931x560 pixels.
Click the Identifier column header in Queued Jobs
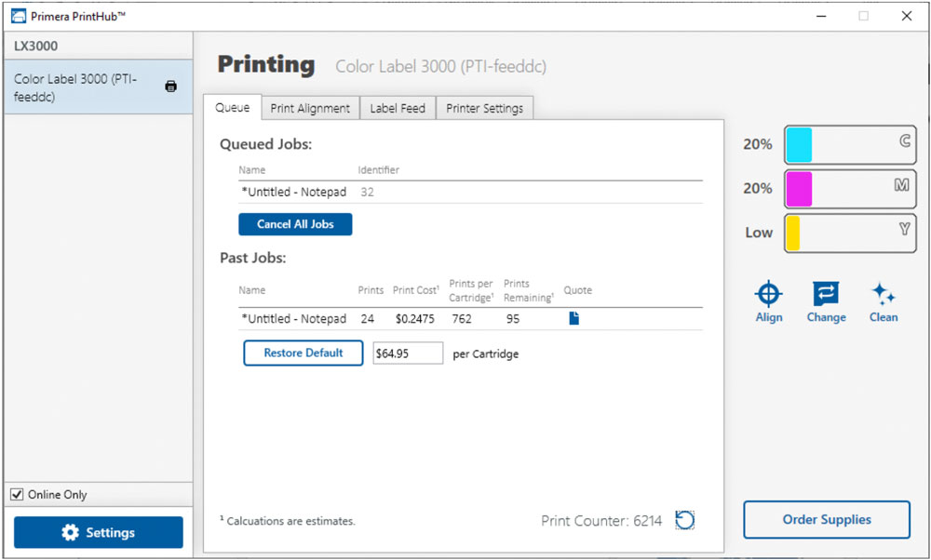(378, 169)
